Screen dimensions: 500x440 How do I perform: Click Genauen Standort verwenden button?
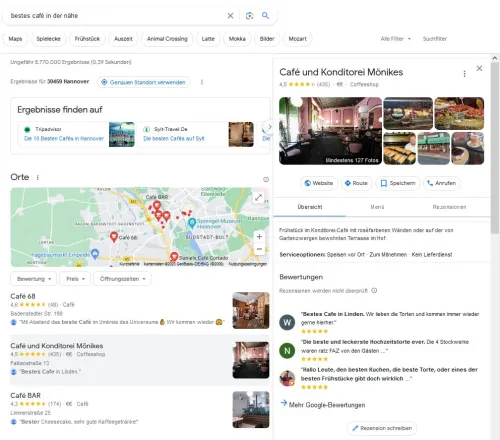pos(144,82)
